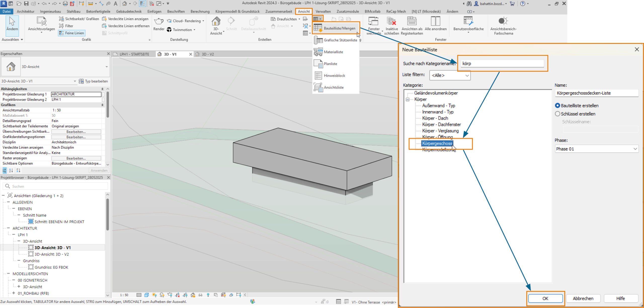Click Save icon in quick access toolbar
This screenshot has width=644, height=308.
pyautogui.click(x=26, y=4)
